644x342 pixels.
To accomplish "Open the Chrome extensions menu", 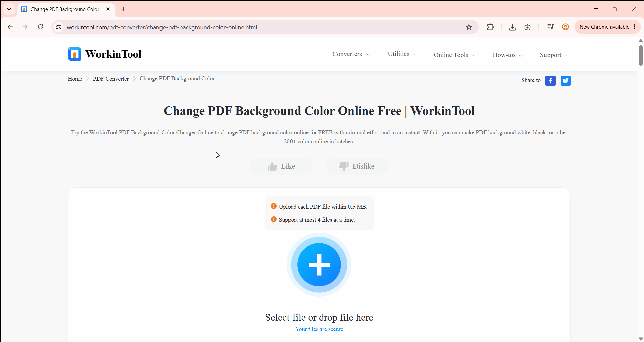I will (490, 27).
